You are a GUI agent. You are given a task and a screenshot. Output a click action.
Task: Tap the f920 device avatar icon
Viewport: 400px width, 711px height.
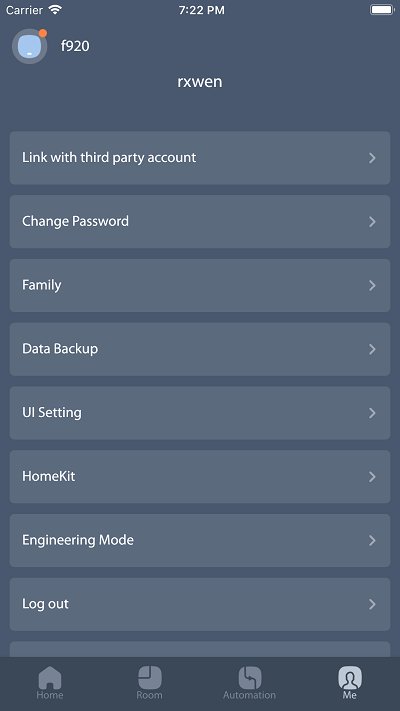click(29, 46)
